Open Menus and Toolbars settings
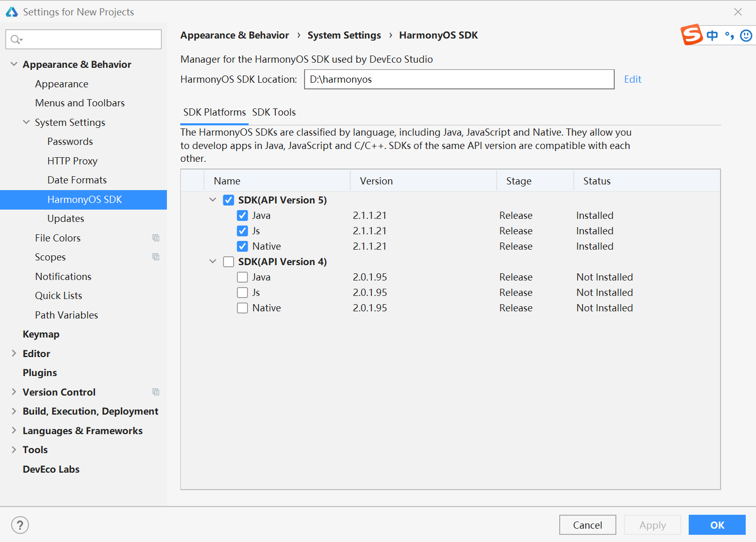Image resolution: width=756 pixels, height=542 pixels. [x=80, y=103]
